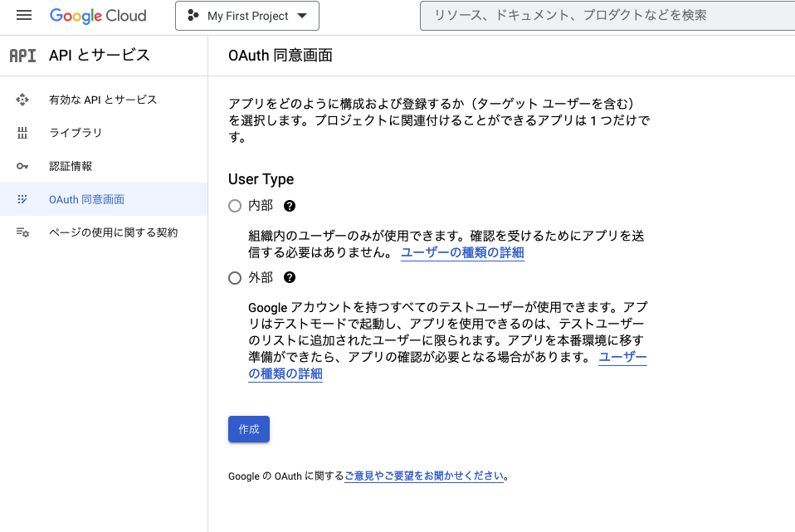Click the Google Cloud logo

pyautogui.click(x=98, y=15)
